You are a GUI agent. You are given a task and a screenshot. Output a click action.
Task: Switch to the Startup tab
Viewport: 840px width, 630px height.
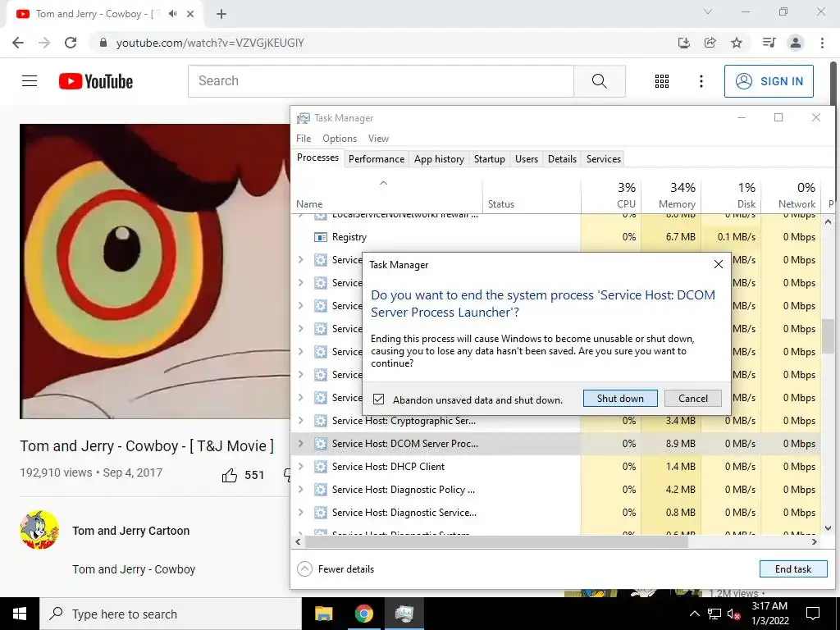(489, 159)
